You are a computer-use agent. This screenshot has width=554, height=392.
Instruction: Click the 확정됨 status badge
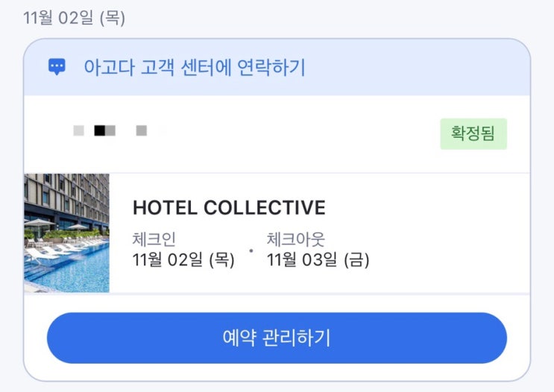pyautogui.click(x=473, y=134)
